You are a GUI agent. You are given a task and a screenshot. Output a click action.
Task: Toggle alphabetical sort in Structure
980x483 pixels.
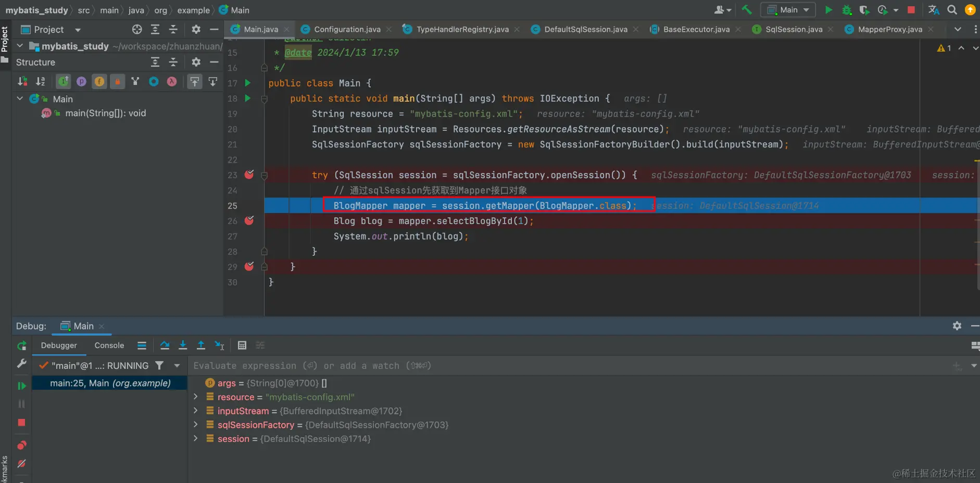point(40,81)
